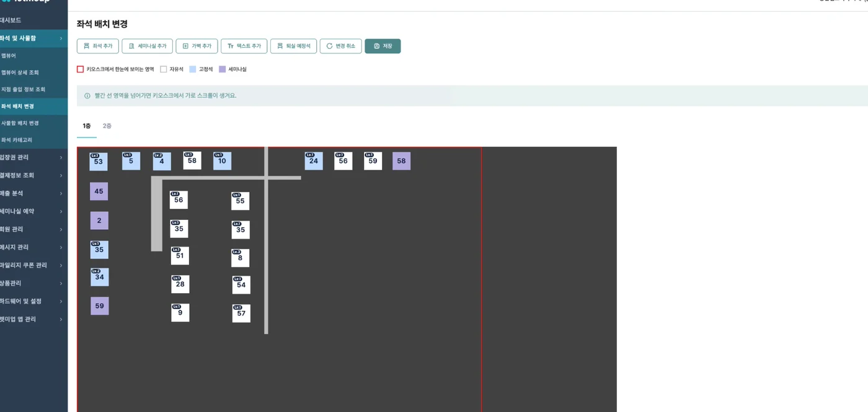Click the 세미나실 purple legend swatch
Image resolution: width=868 pixels, height=412 pixels.
pos(223,69)
